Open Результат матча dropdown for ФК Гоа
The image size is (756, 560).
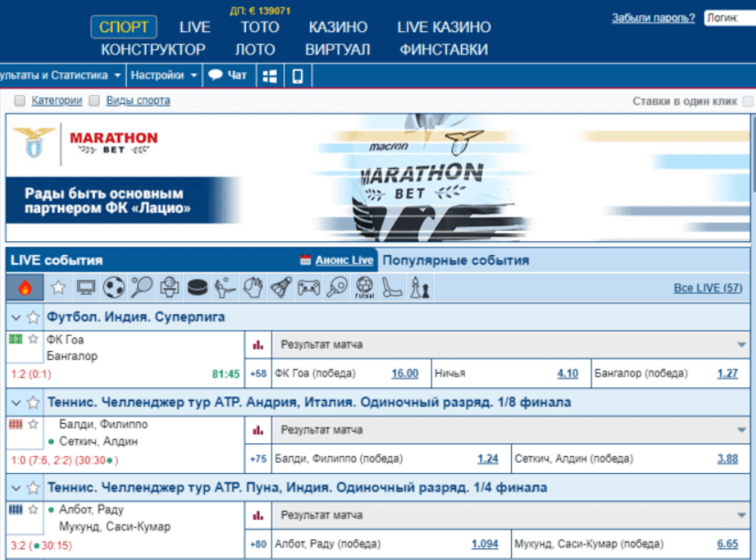511,344
